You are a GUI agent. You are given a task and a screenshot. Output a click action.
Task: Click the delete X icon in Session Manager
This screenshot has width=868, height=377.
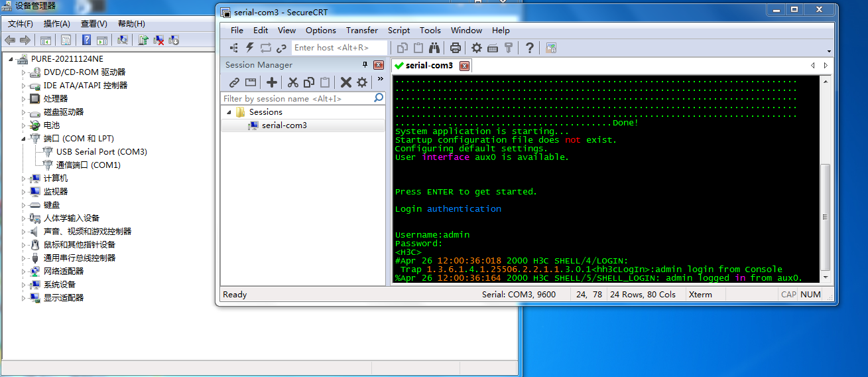[345, 82]
